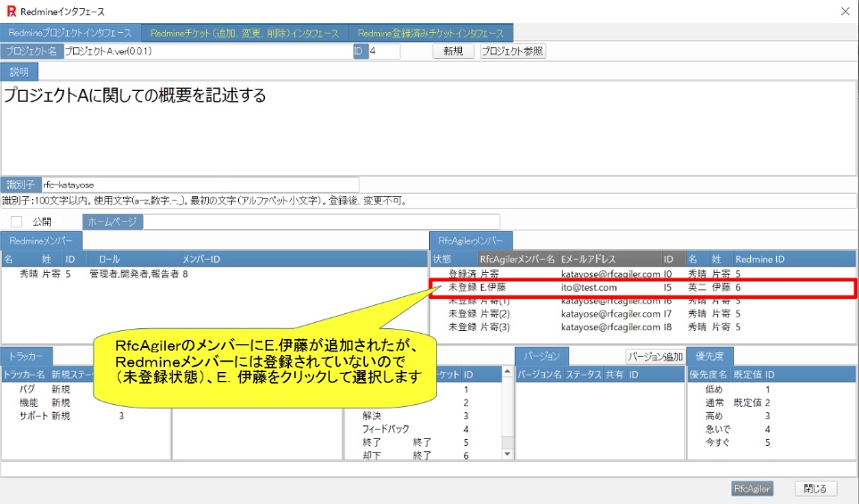Image resolution: width=859 pixels, height=504 pixels.
Task: Click the ロール column header
Action: (x=110, y=259)
